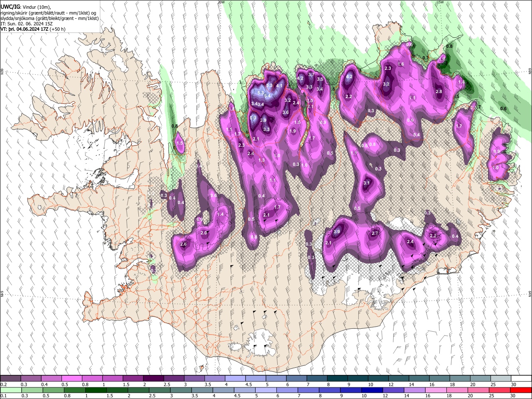Choose the lavender 4 swatch in the upper legend
Viewport: 532px width, 399px height.
coord(235,379)
